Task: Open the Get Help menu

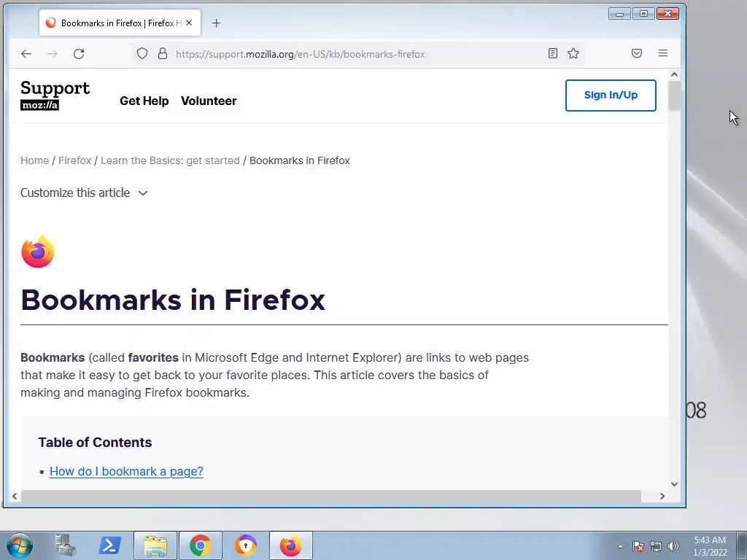Action: 144,101
